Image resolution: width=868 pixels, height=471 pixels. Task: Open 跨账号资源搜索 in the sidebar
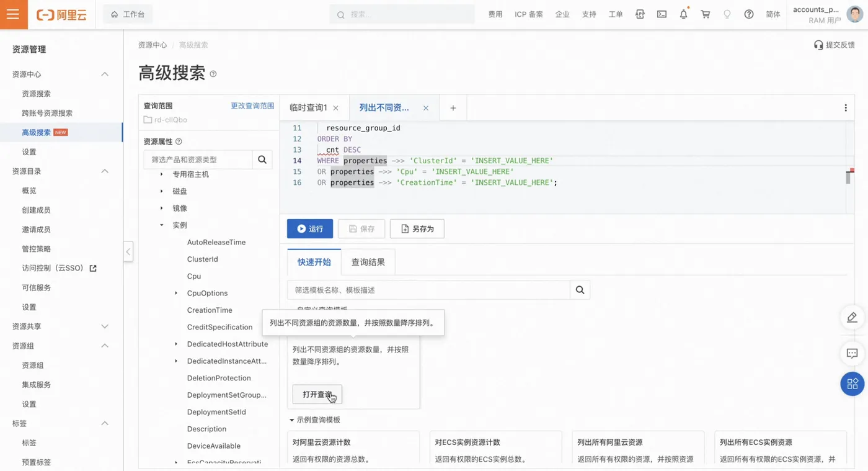(x=47, y=113)
